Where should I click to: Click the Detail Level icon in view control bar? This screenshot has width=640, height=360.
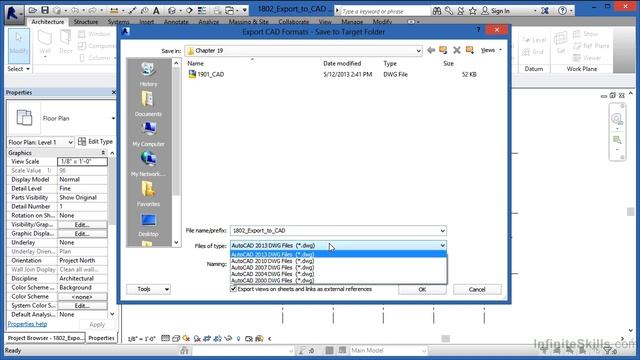coord(165,338)
